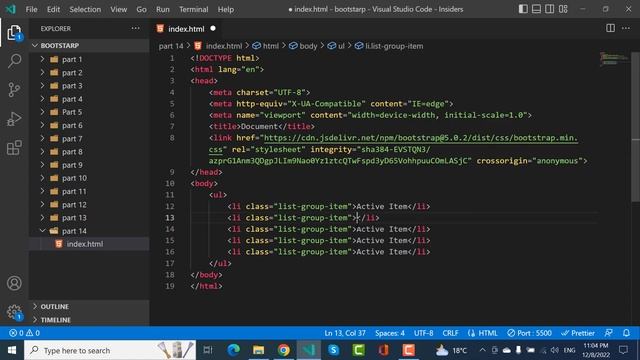The image size is (640, 360).
Task: Expand the part 2 folder
Action: click(x=89, y=72)
